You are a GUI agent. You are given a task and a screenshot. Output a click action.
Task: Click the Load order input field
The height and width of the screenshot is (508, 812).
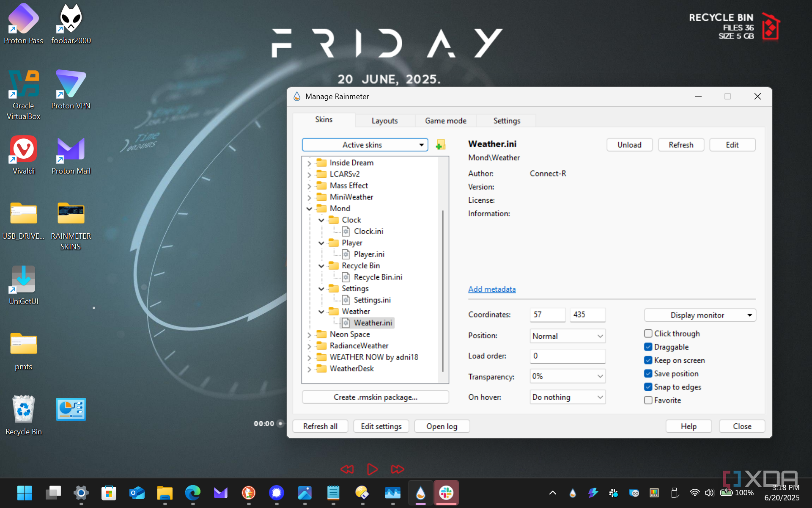(x=567, y=356)
